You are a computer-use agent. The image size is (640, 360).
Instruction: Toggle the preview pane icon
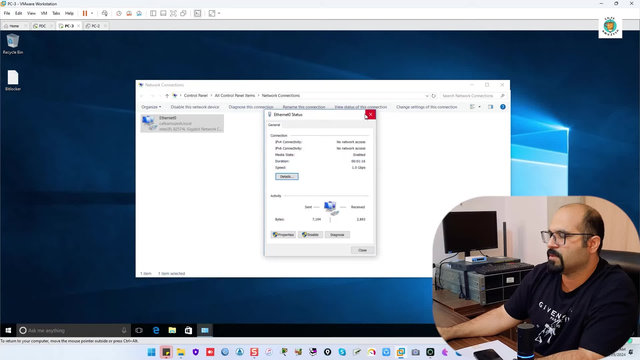(x=491, y=107)
